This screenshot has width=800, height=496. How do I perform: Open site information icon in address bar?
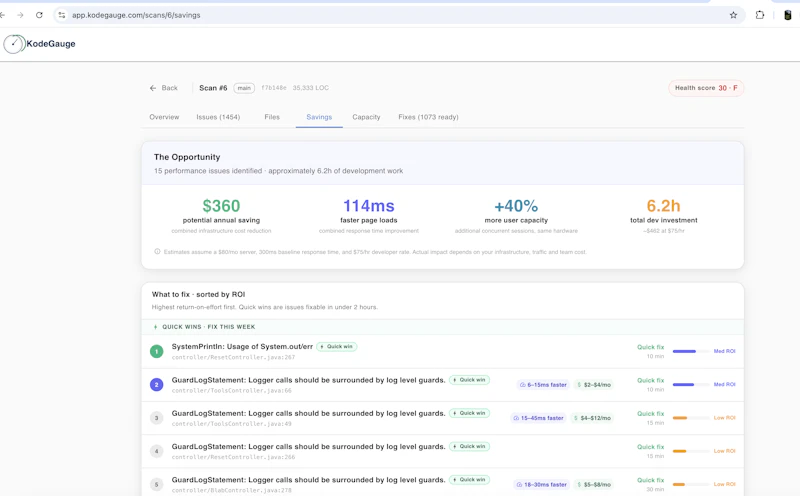(62, 15)
